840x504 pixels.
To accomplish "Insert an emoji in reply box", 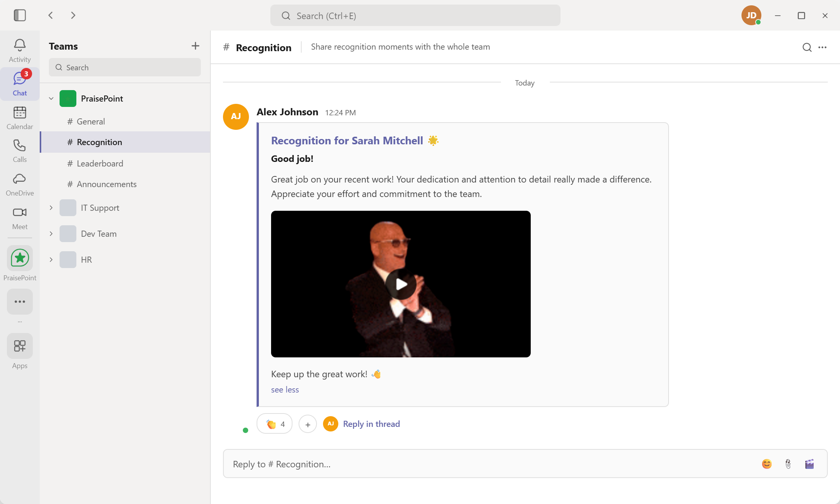I will tap(767, 464).
